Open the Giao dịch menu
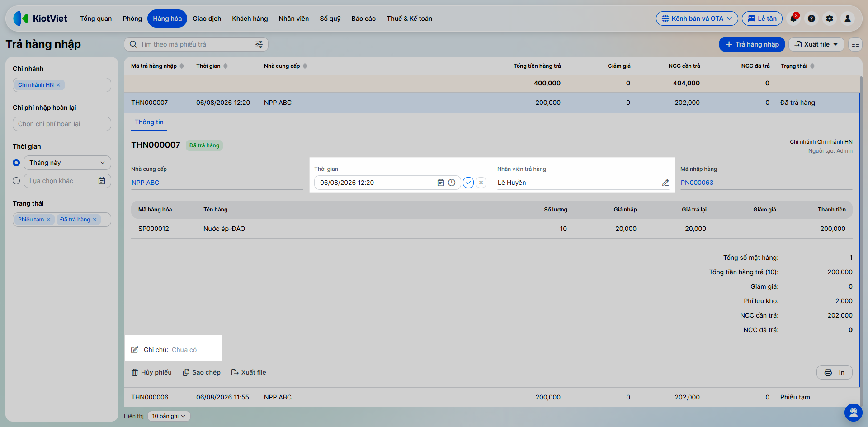Viewport: 868px width, 427px height. [207, 19]
